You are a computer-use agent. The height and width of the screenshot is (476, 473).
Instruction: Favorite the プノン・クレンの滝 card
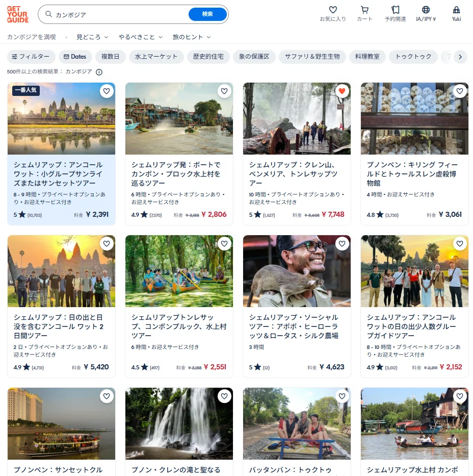pos(224,396)
